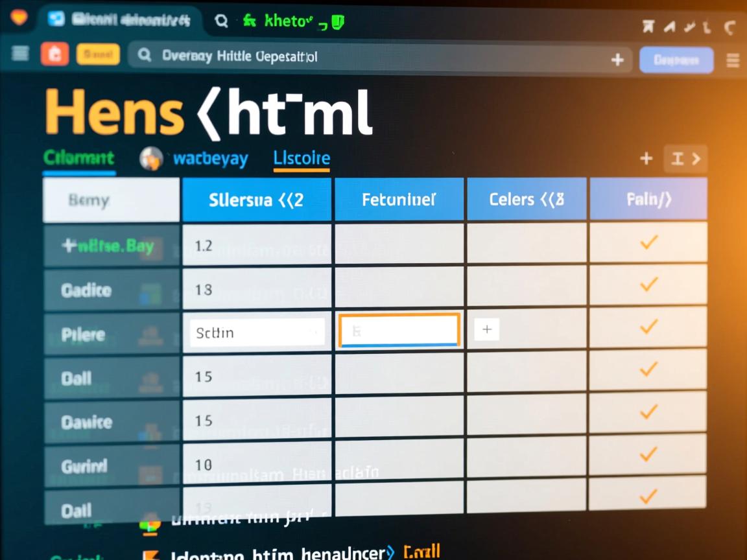
Task: Click the green shield icon in kheto tab
Action: (x=337, y=23)
